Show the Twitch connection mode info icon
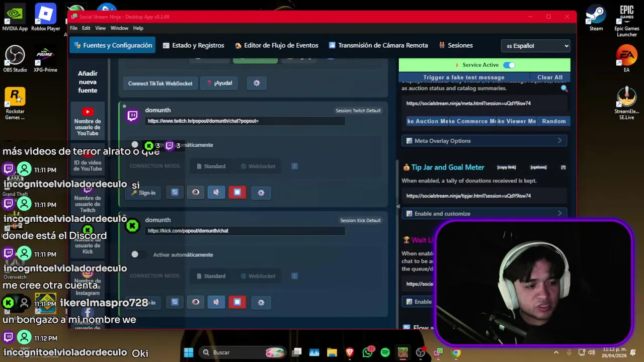Screen dimensions: 644x362 click(294, 166)
